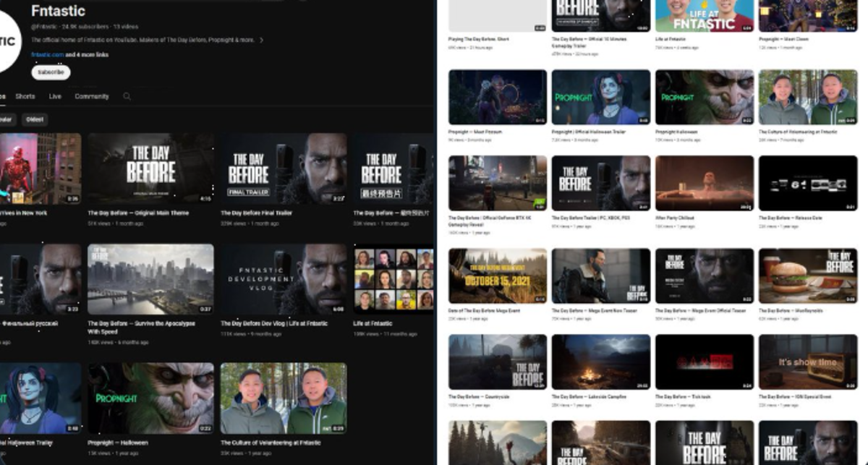Open the colorful Life at Fntastic thumbnail, light page

click(705, 16)
